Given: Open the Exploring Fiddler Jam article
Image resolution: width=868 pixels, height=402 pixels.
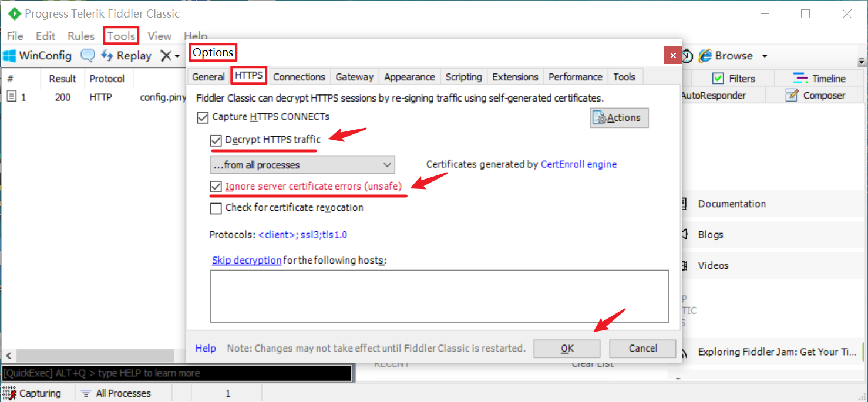Looking at the screenshot, I should click(x=777, y=352).
